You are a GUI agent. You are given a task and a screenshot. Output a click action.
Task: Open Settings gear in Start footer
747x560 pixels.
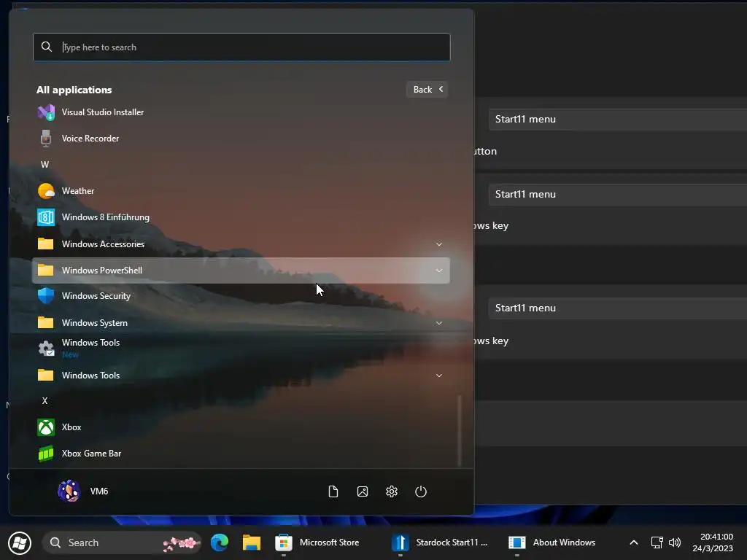point(392,491)
